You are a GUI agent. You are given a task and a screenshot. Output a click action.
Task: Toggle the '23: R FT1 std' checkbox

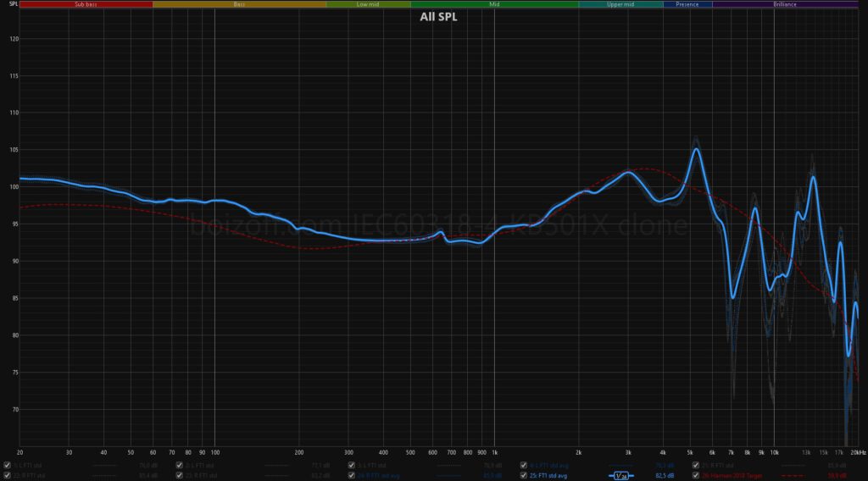179,475
